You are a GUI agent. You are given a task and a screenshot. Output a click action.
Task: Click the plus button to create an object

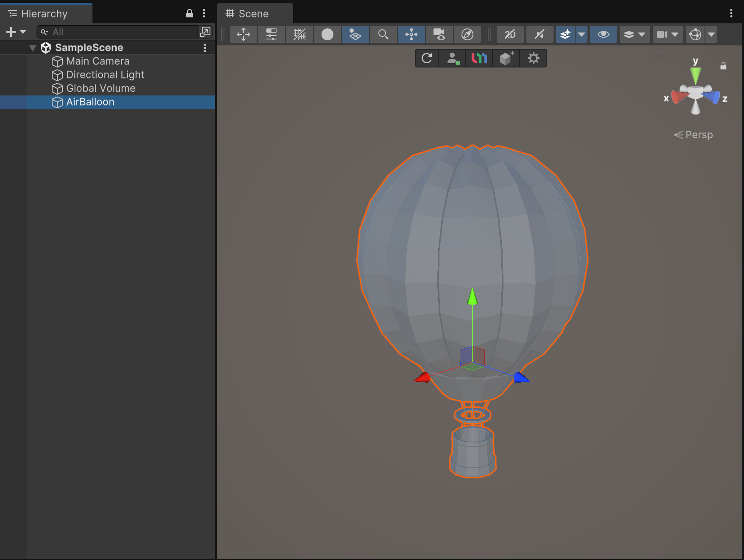11,32
